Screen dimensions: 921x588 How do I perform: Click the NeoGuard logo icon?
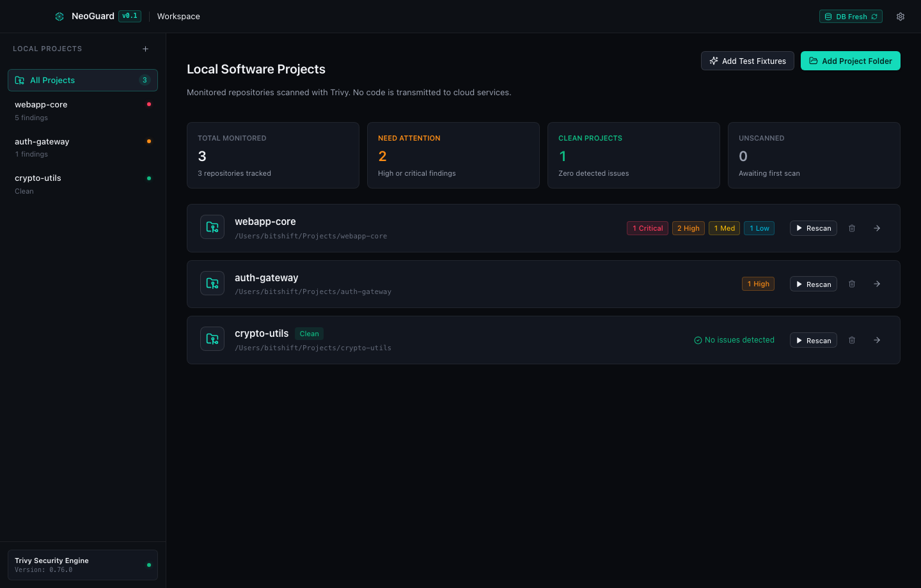[59, 17]
